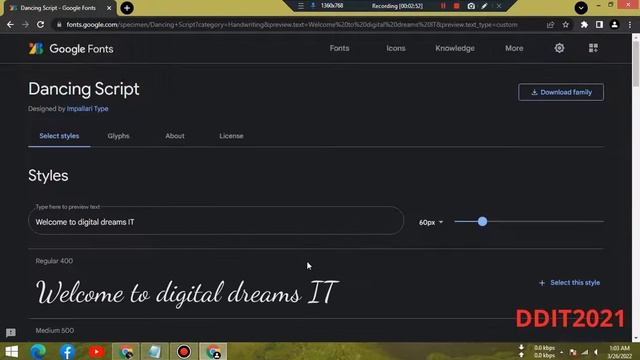Image resolution: width=640 pixels, height=360 pixels.
Task: Click the Download family button
Action: pos(561,92)
